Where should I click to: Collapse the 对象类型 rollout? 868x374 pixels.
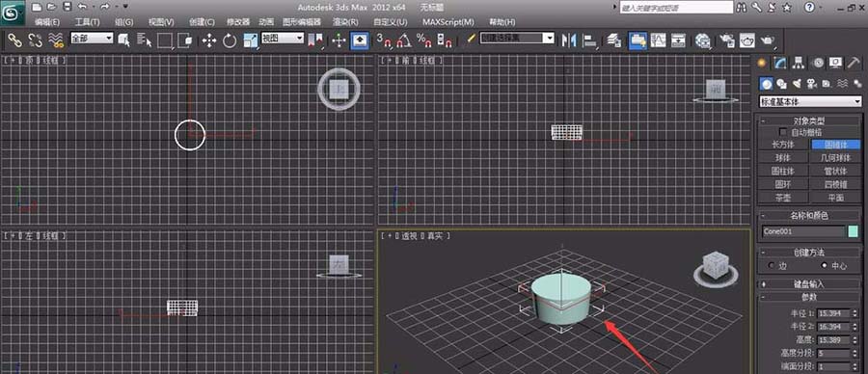(x=809, y=120)
